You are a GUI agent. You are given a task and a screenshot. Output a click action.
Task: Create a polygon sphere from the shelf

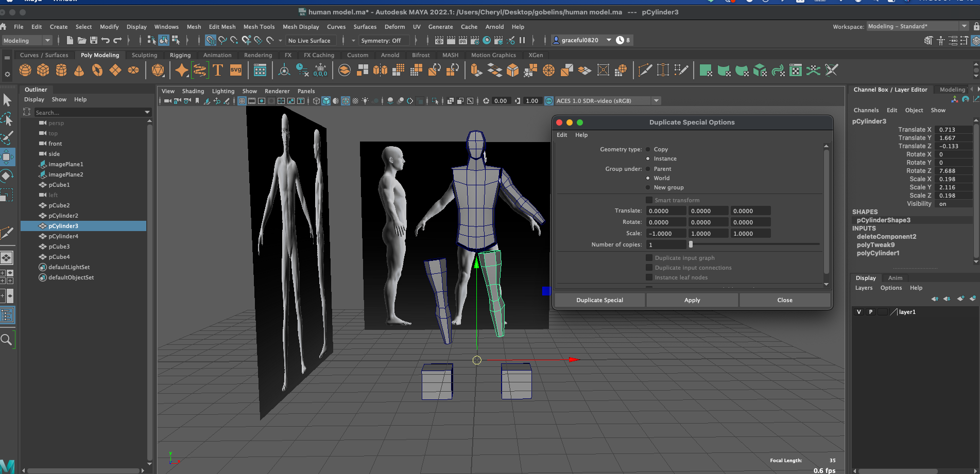pos(25,70)
